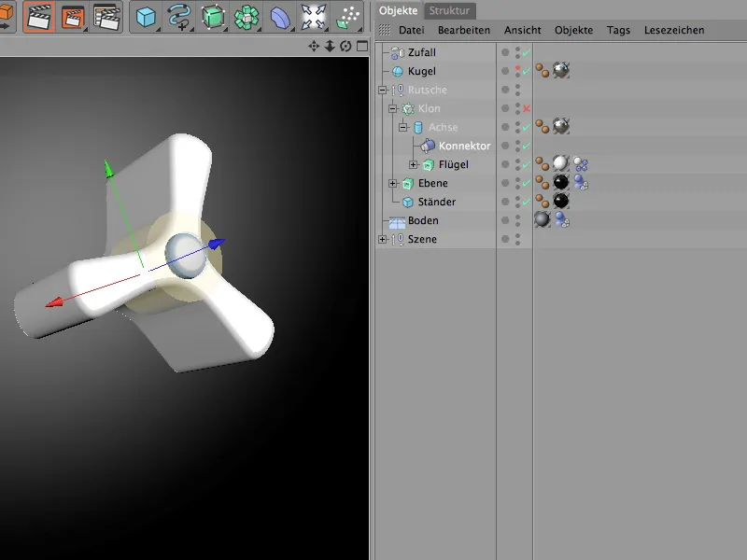Image resolution: width=747 pixels, height=560 pixels.
Task: Enable the Klon object red cross
Action: point(527,108)
